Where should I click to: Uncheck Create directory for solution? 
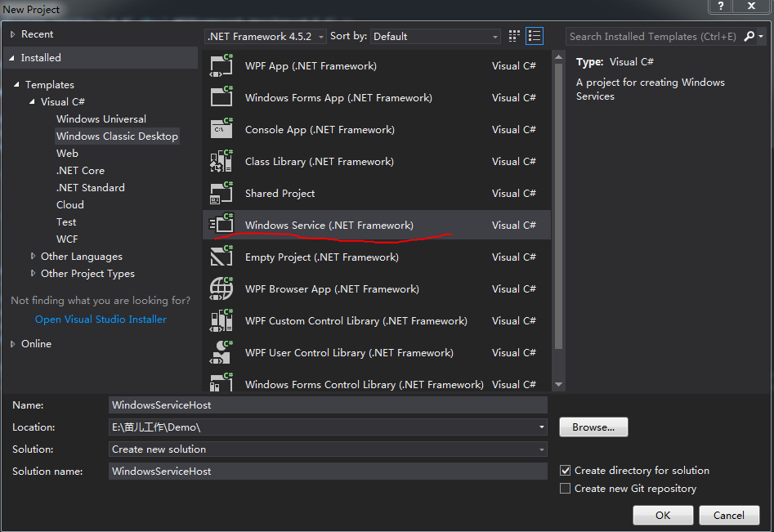pyautogui.click(x=566, y=471)
